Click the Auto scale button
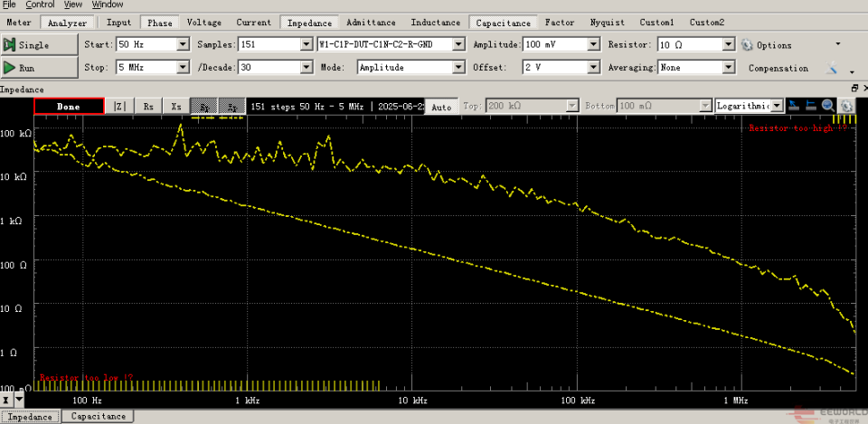Screen dimensions: 868x424 click(441, 107)
